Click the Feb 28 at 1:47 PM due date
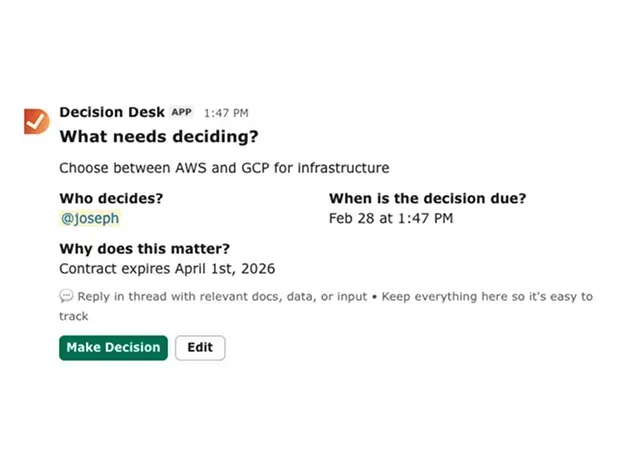 pyautogui.click(x=391, y=218)
